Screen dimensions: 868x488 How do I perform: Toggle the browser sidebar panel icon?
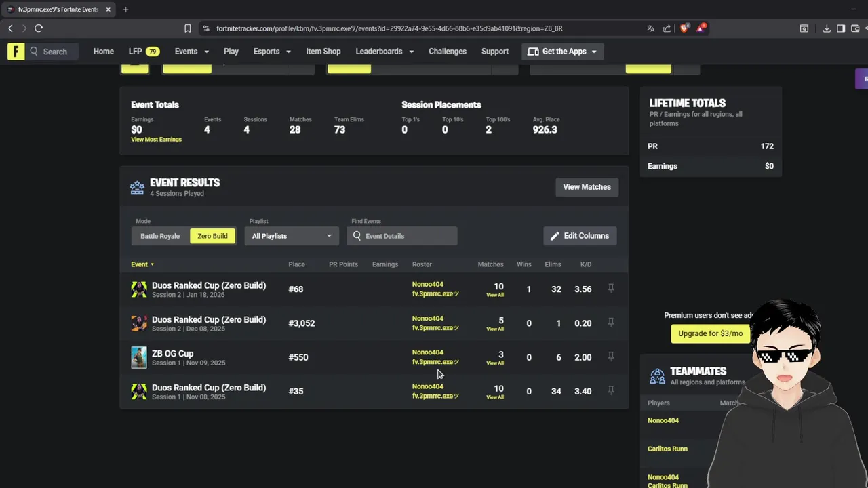pos(841,28)
